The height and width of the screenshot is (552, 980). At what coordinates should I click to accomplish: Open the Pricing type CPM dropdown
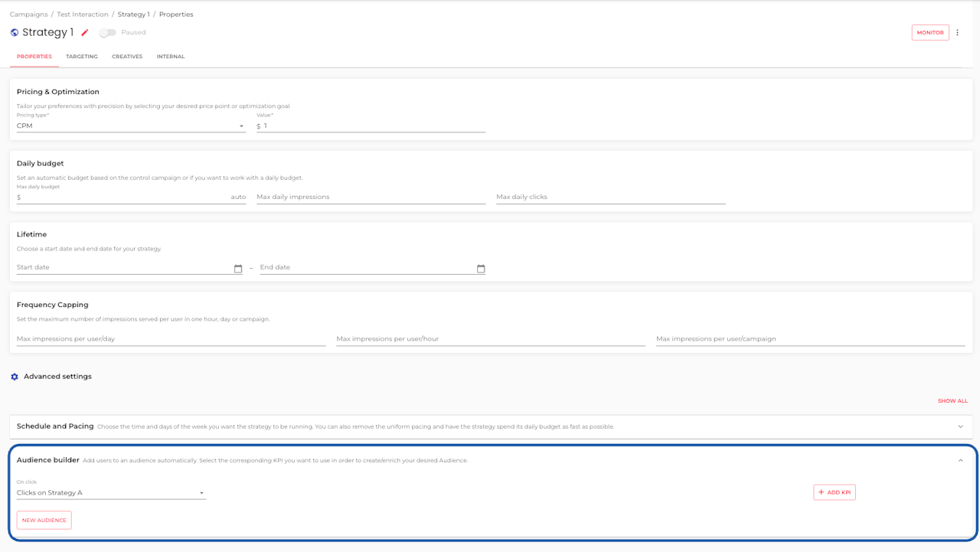(x=131, y=126)
